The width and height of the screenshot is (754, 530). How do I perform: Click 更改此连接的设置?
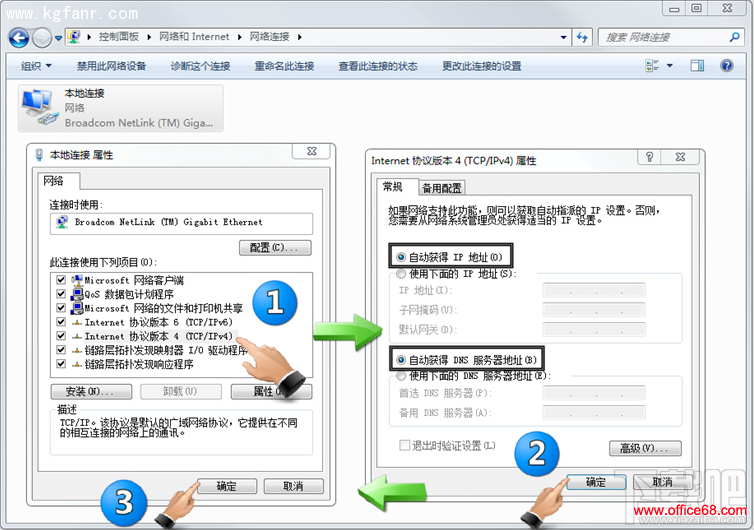point(482,66)
